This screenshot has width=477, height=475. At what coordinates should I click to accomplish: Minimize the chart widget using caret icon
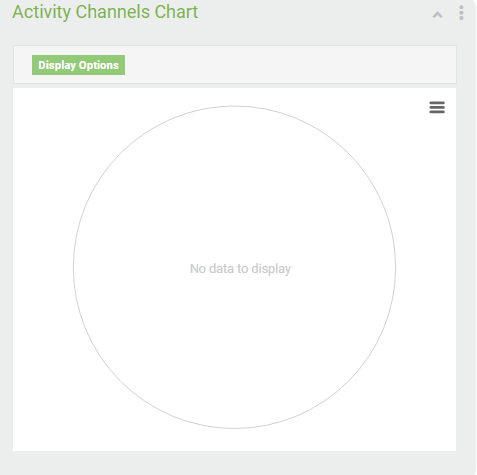pyautogui.click(x=438, y=15)
